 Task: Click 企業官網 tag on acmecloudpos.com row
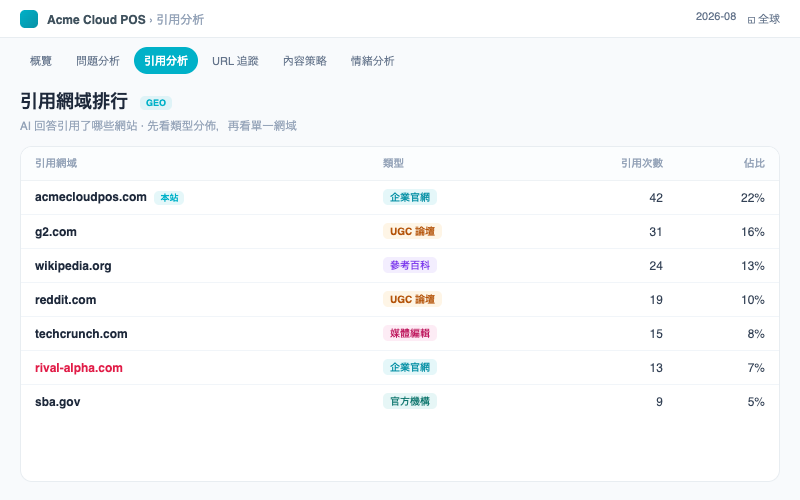[410, 197]
